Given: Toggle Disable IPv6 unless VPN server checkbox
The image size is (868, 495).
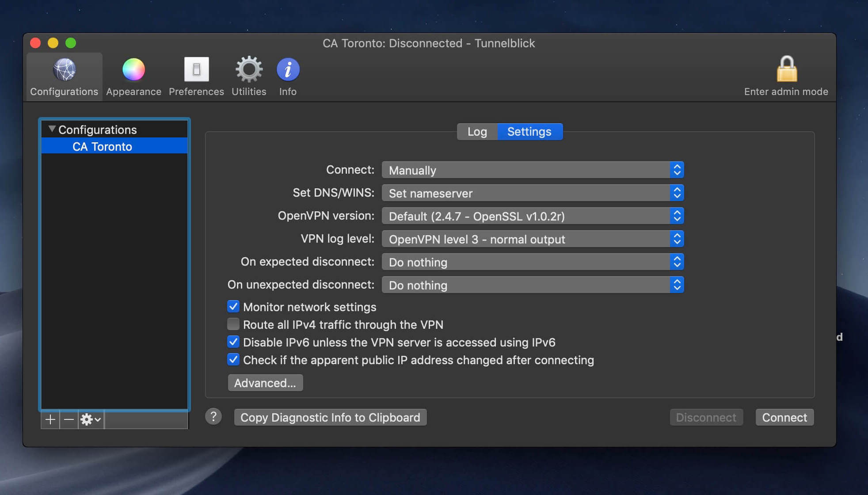Looking at the screenshot, I should 233,342.
